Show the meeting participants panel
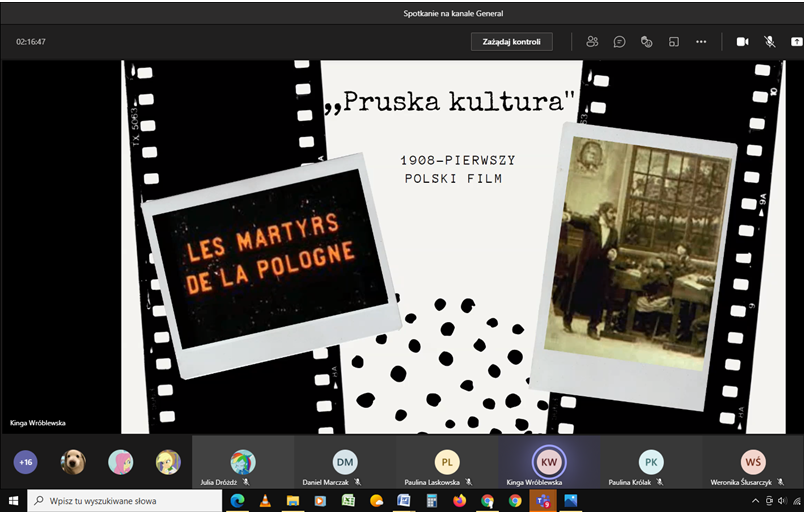 tap(592, 42)
